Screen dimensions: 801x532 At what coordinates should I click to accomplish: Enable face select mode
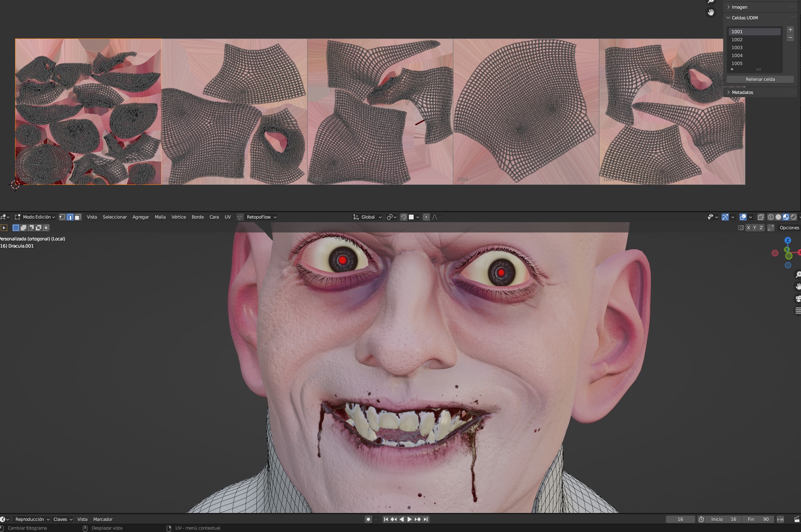pos(78,217)
